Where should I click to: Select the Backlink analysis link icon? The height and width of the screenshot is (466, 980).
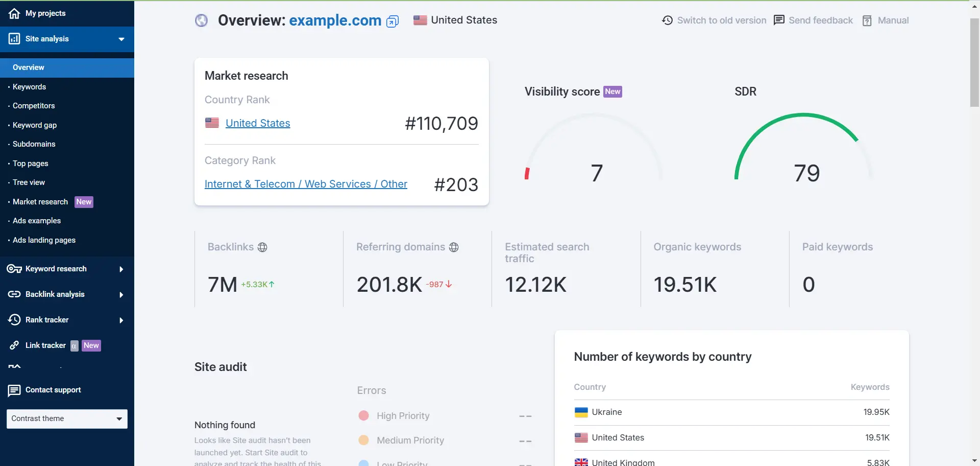click(x=14, y=294)
